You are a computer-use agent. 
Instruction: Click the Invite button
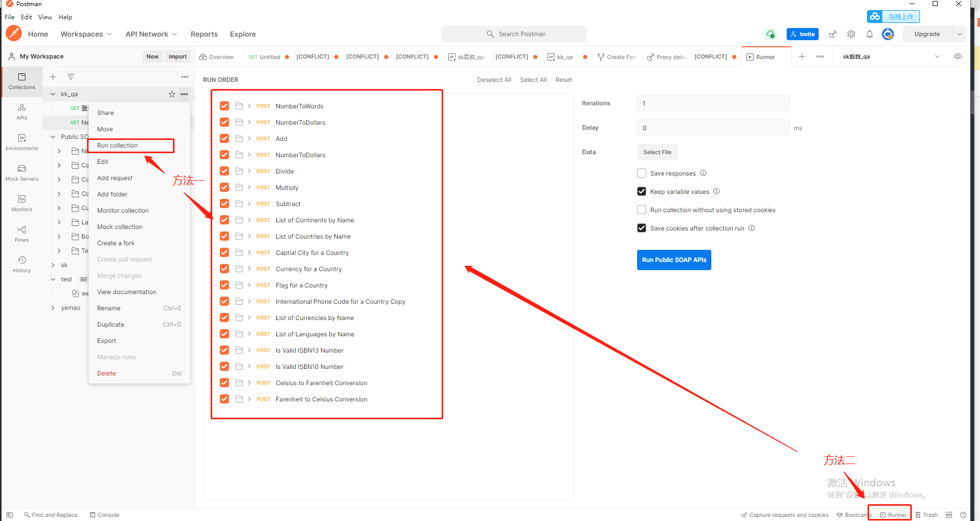[802, 34]
